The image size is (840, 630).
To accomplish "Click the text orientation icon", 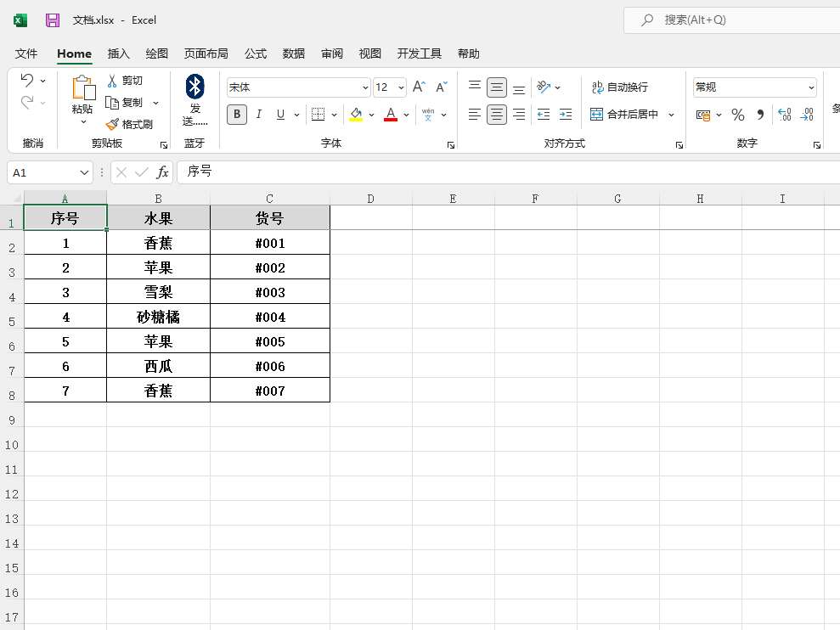I will pyautogui.click(x=544, y=87).
